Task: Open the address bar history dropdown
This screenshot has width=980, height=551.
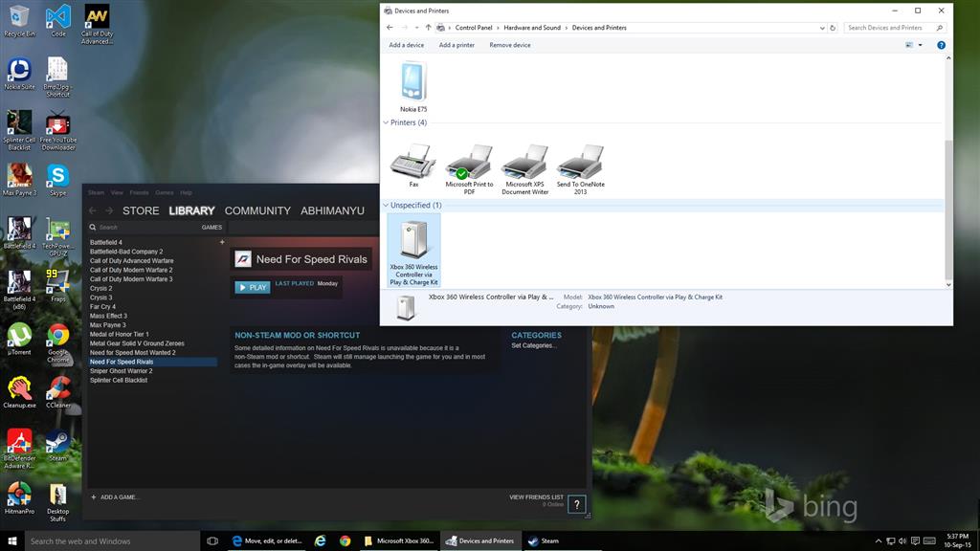Action: (822, 28)
